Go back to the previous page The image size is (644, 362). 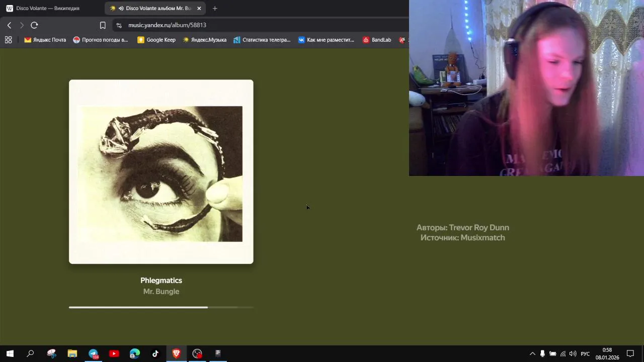9,25
